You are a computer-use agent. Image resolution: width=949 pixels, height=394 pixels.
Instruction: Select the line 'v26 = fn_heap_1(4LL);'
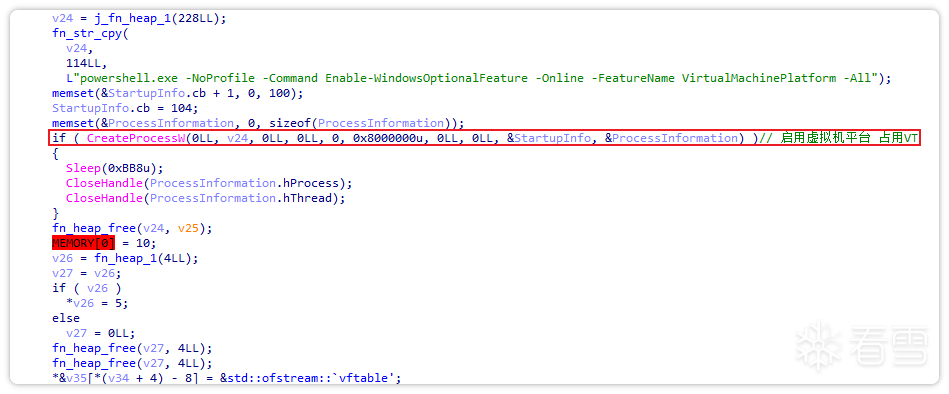tap(125, 258)
